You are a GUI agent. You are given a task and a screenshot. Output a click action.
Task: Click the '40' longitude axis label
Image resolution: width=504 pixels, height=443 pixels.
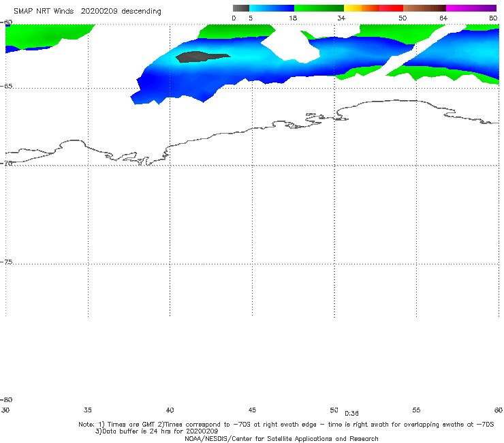[170, 410]
